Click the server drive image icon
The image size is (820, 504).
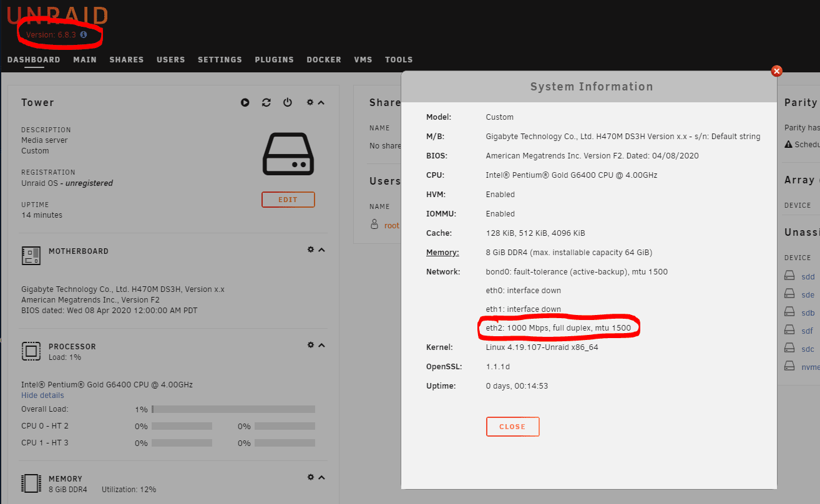pos(288,154)
